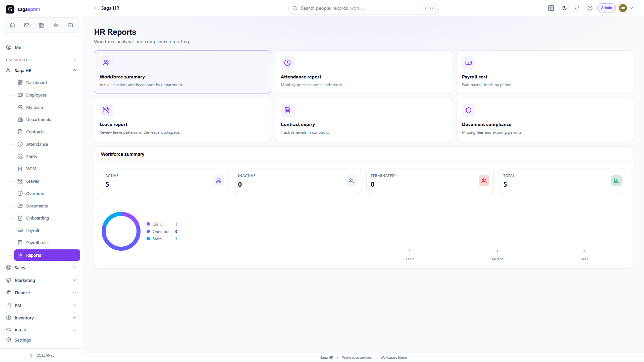Click the help question mark icon

(x=590, y=8)
